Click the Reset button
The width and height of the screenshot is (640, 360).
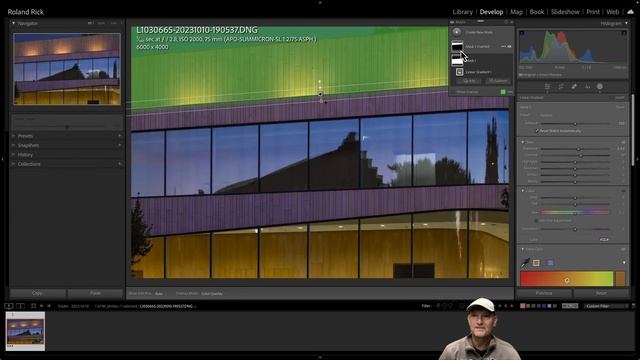pyautogui.click(x=601, y=293)
